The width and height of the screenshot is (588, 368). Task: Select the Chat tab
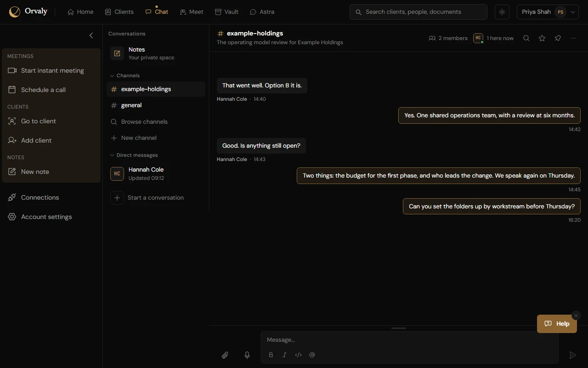pos(157,12)
